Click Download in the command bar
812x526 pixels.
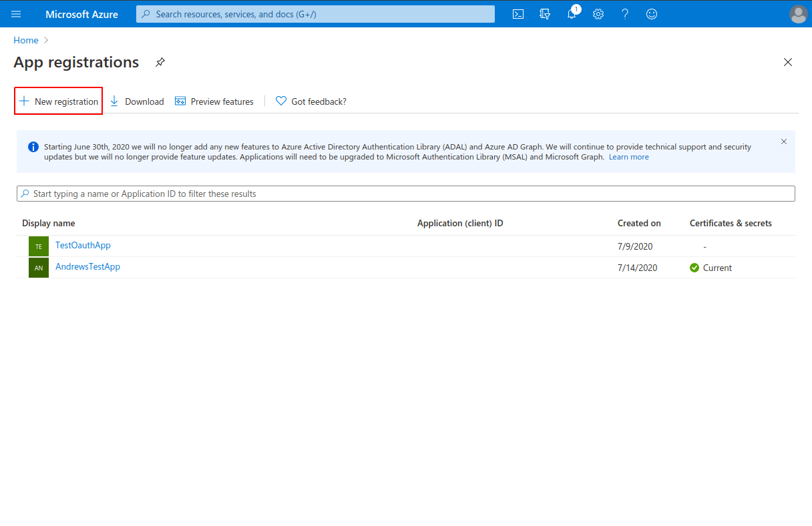coord(137,101)
